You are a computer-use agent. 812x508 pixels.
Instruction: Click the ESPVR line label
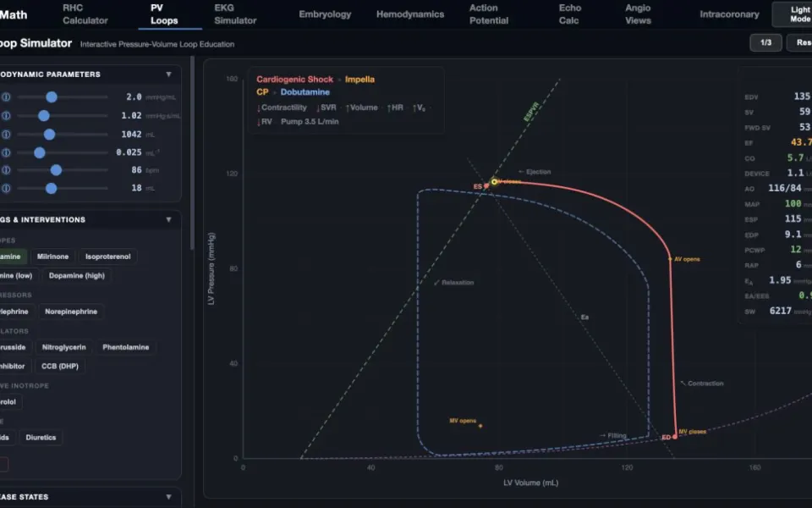pos(531,112)
